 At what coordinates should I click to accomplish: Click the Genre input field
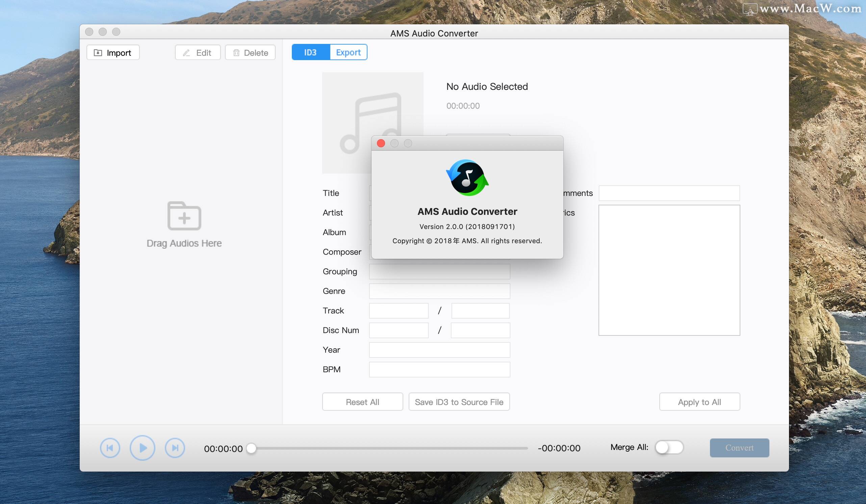tap(439, 291)
